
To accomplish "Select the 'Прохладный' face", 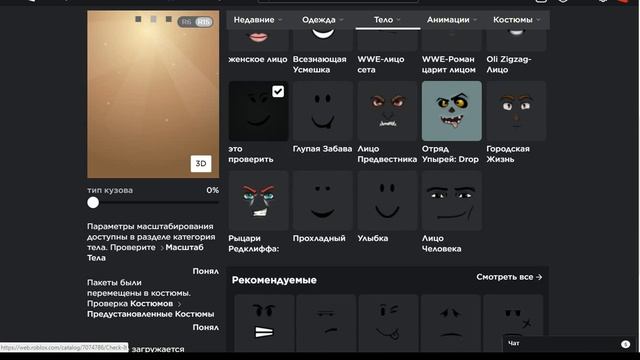I will click(x=323, y=200).
